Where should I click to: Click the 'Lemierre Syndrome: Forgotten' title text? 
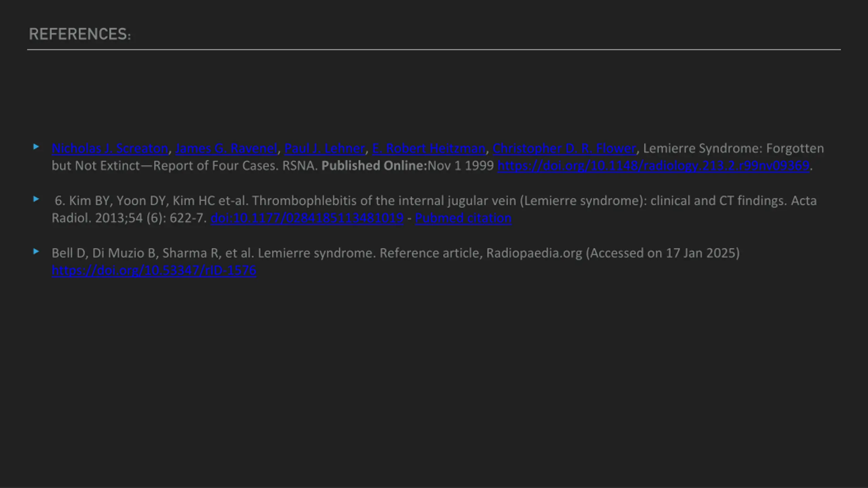[733, 148]
